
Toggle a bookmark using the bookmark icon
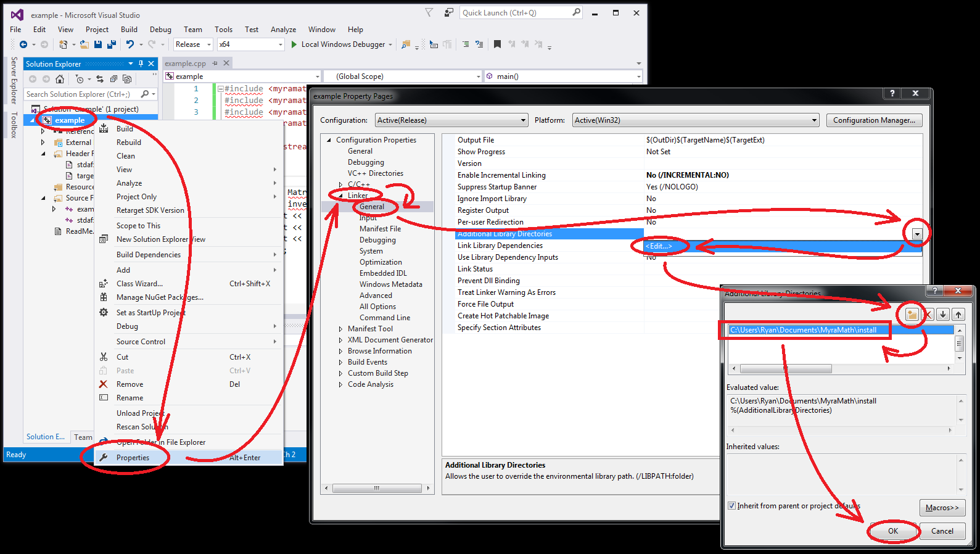[x=497, y=44]
